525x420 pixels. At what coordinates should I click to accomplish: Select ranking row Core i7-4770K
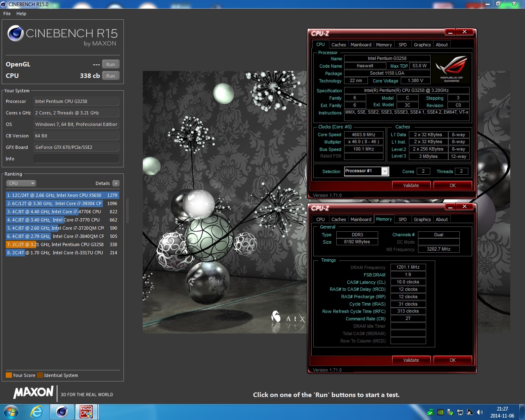point(62,212)
